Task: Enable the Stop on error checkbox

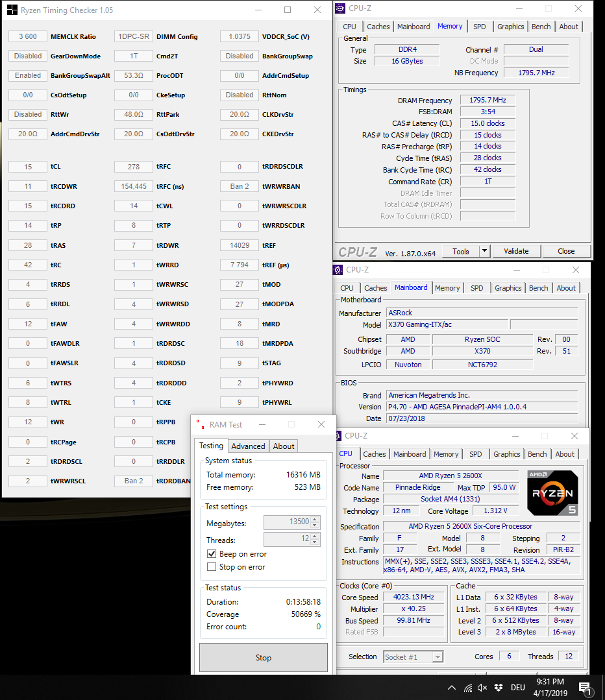Action: click(212, 567)
